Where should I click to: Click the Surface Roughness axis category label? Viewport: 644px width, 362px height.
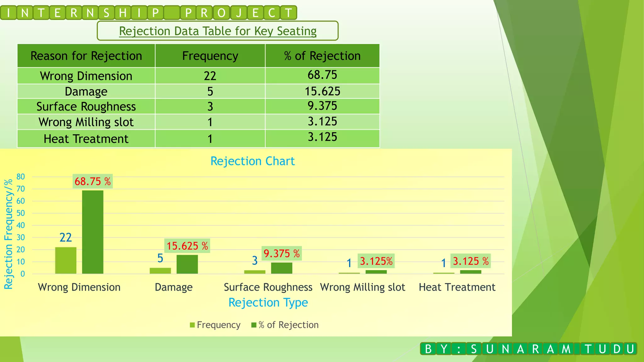(x=268, y=287)
